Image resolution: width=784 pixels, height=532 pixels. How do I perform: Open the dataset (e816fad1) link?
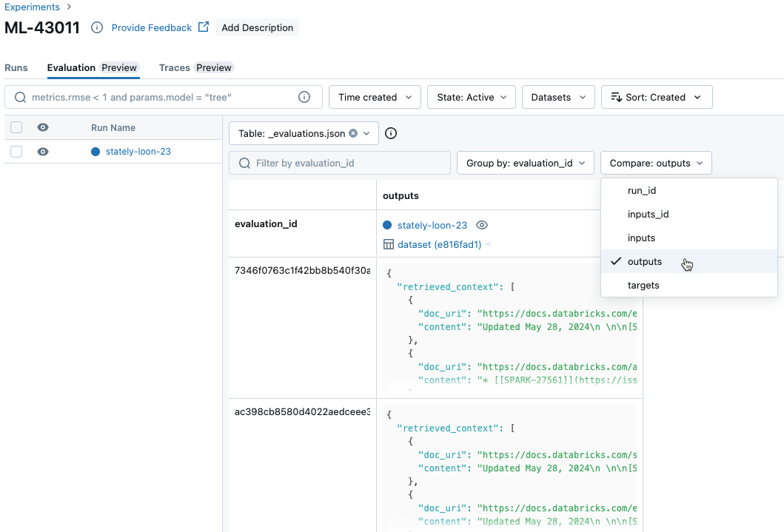(x=440, y=244)
